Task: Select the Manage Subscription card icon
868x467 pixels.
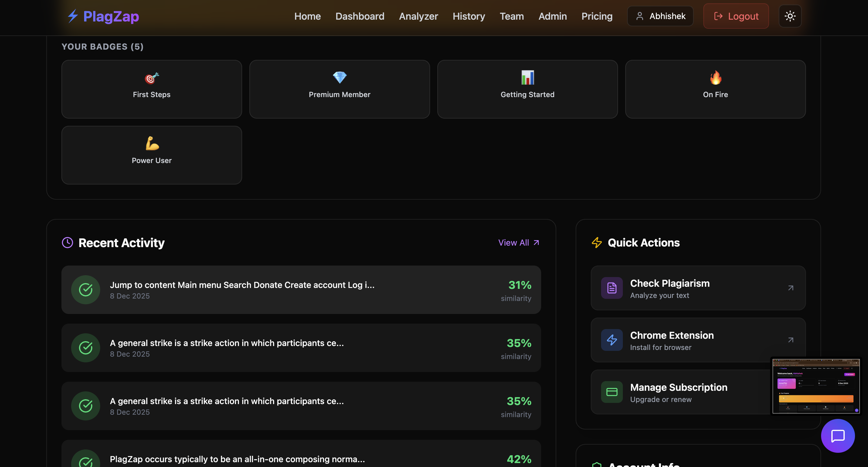Action: coord(611,392)
